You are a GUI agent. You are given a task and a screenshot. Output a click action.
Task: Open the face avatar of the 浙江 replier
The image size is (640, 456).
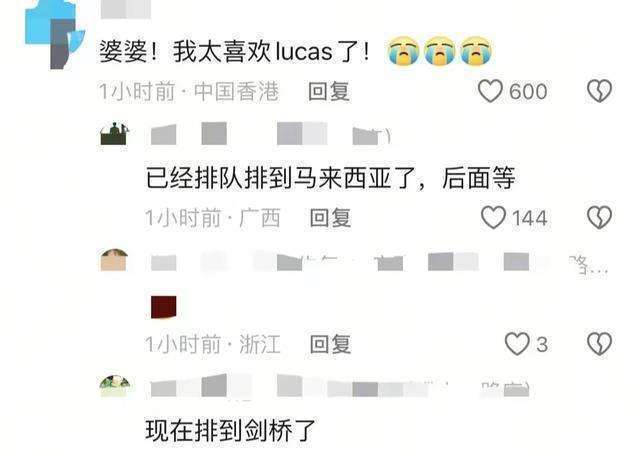[x=114, y=260]
